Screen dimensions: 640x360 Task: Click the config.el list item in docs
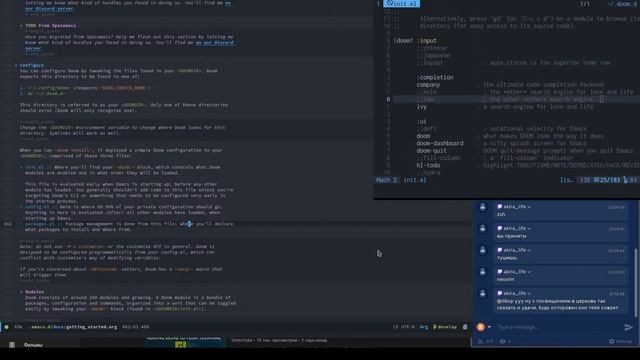(37, 207)
